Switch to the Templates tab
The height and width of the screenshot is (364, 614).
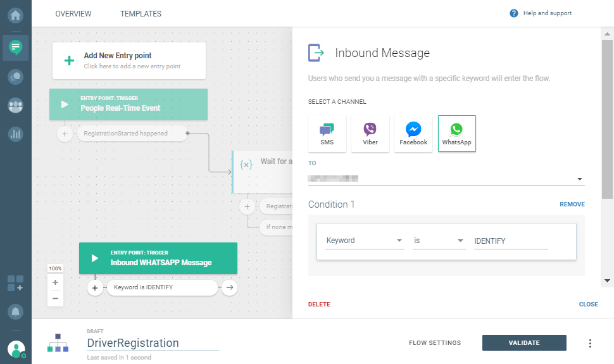pos(141,14)
